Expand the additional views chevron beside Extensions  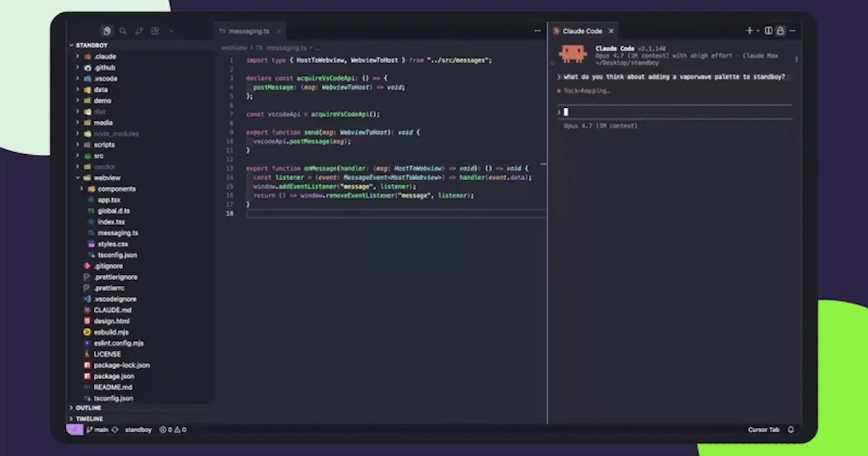coord(171,31)
